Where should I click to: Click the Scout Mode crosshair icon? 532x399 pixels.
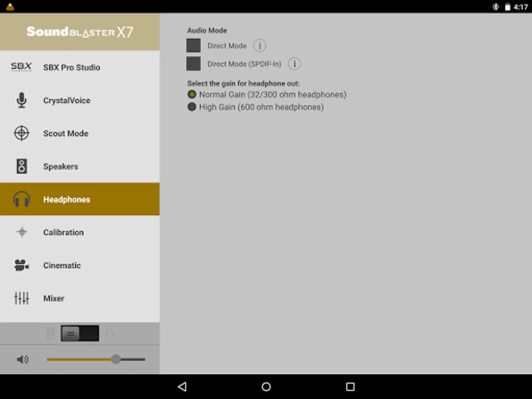(x=21, y=133)
